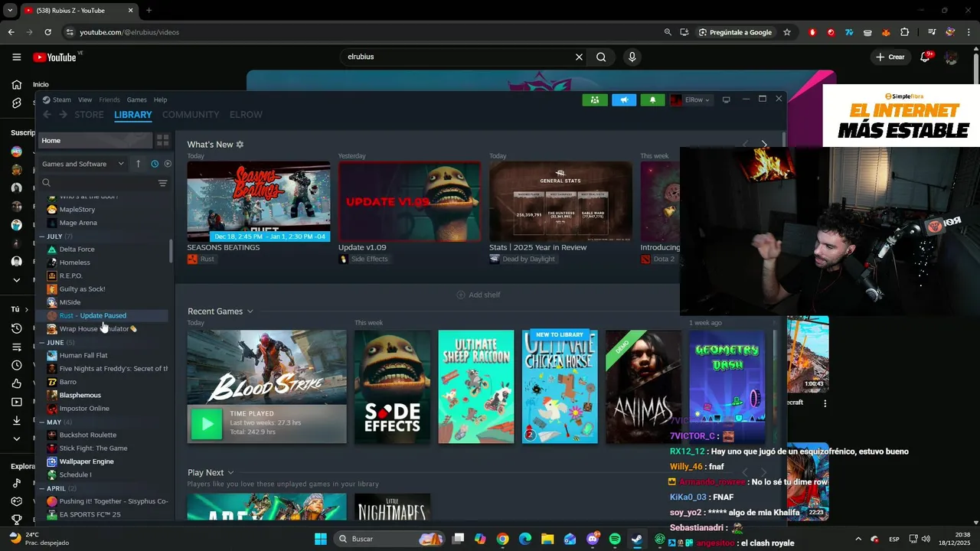Image resolution: width=980 pixels, height=551 pixels.
Task: Open Spotify from the taskbar
Action: point(615,539)
